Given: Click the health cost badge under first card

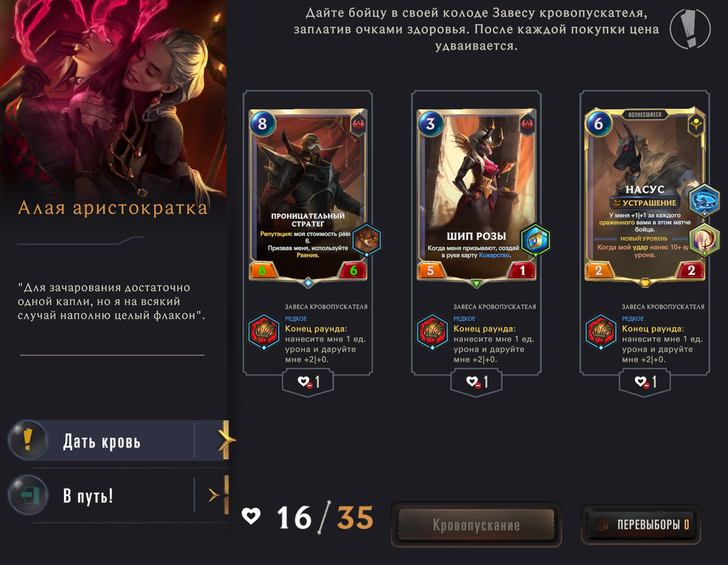Looking at the screenshot, I should pyautogui.click(x=308, y=382).
